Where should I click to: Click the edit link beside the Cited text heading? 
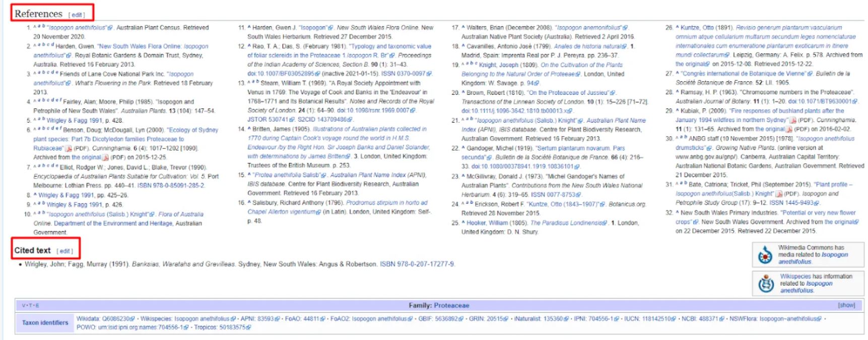tap(64, 251)
